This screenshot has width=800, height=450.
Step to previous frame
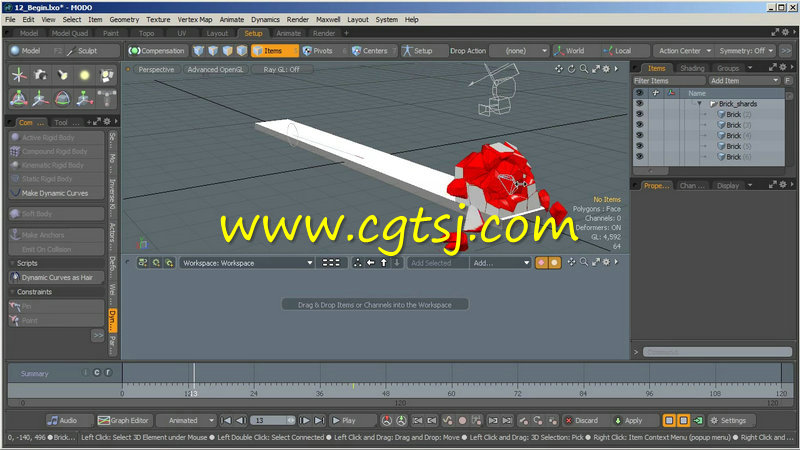(241, 420)
